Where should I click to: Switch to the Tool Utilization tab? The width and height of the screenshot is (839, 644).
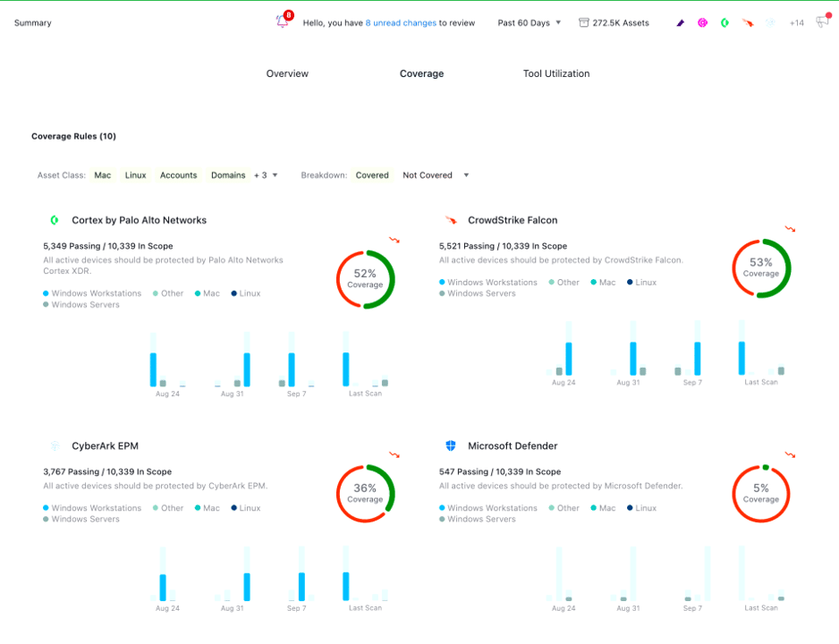coord(556,74)
